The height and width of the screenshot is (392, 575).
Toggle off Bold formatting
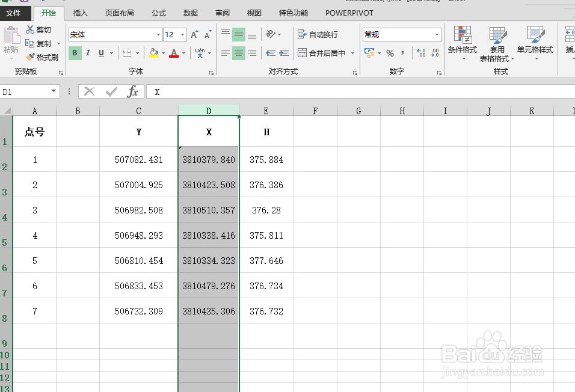pyautogui.click(x=75, y=53)
